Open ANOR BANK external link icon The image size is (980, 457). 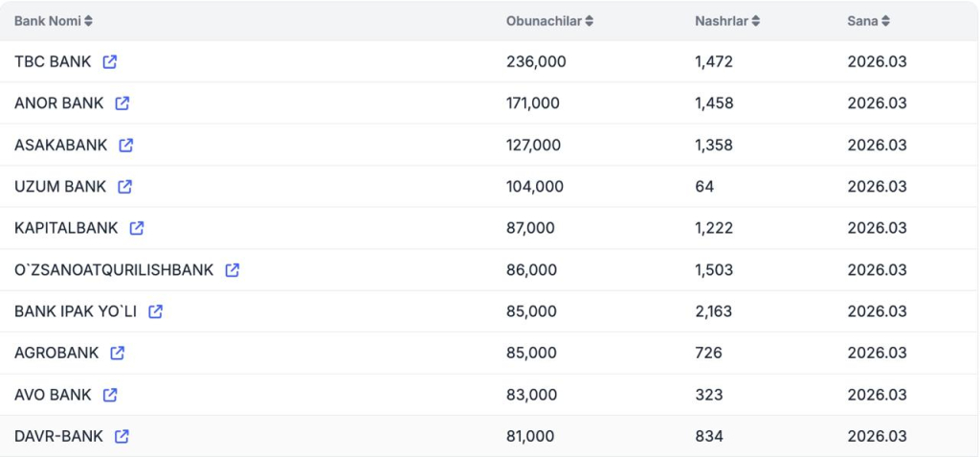122,103
